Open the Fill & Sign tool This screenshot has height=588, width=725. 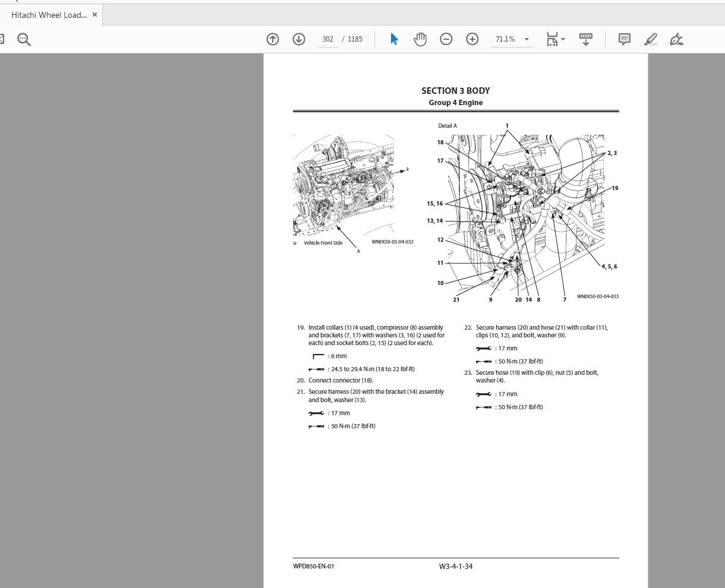(676, 39)
